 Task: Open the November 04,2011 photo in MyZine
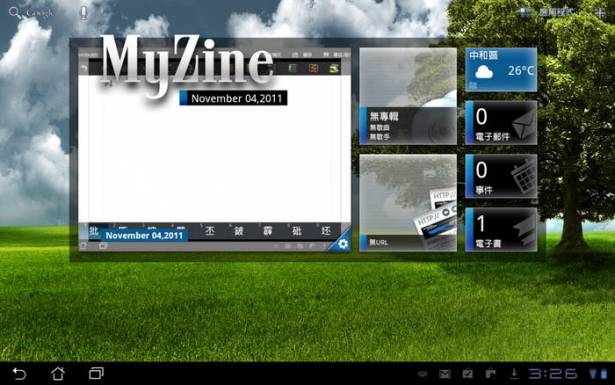214,149
